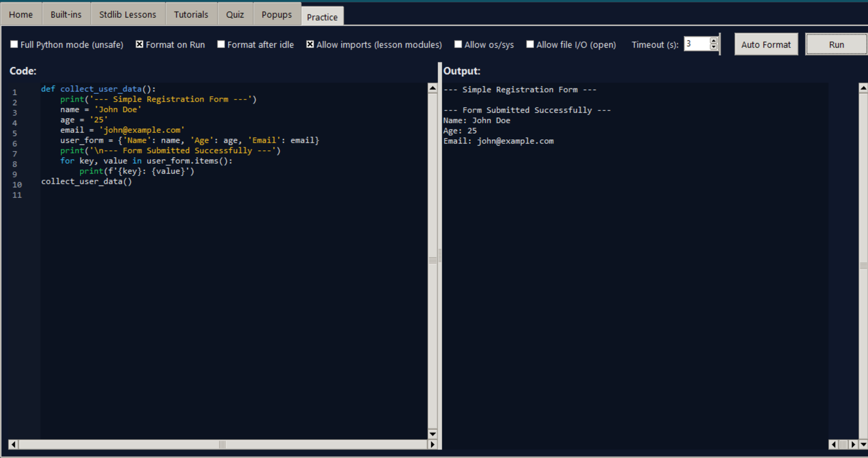Click the user_form dictionary code line
The image size is (868, 458).
[189, 140]
